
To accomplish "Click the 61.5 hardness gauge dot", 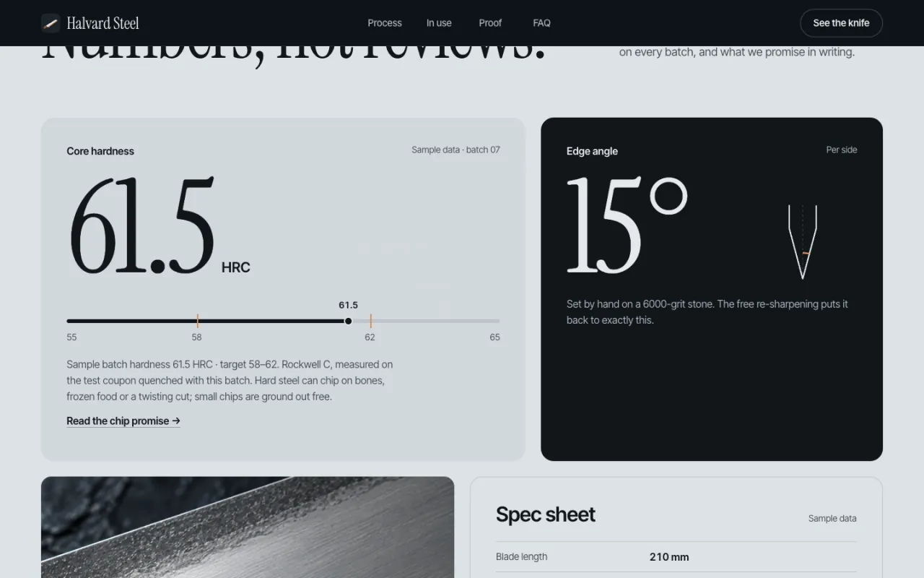I will point(348,321).
